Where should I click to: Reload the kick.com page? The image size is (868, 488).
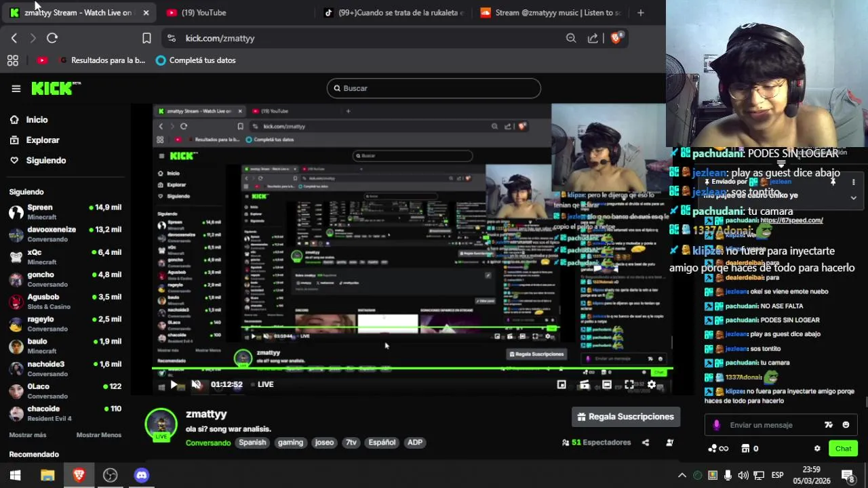click(x=52, y=38)
